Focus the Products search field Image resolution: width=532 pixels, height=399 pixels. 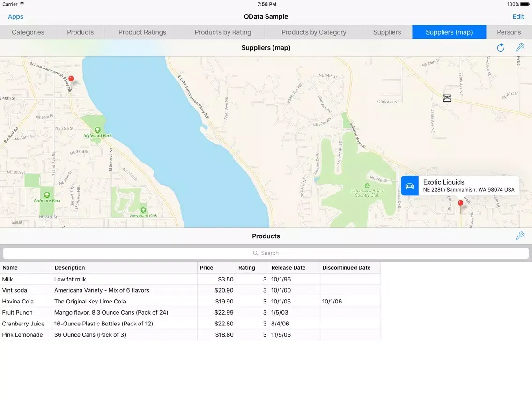266,253
